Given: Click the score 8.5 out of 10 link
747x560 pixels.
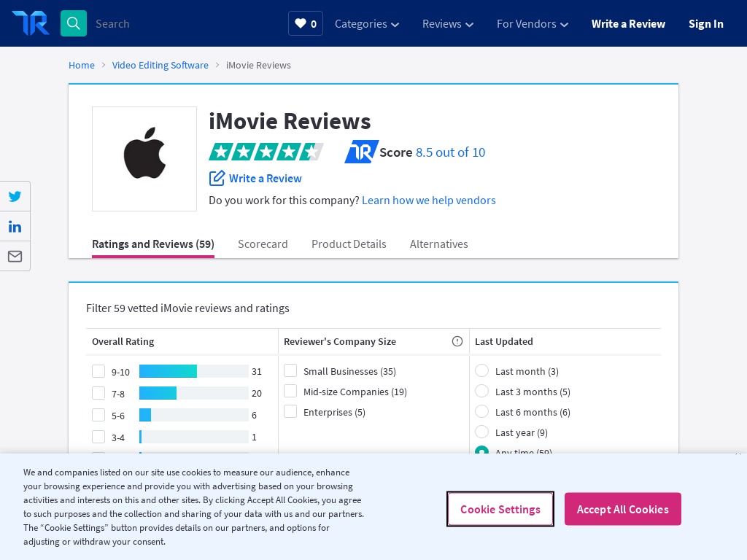Looking at the screenshot, I should coord(450,152).
